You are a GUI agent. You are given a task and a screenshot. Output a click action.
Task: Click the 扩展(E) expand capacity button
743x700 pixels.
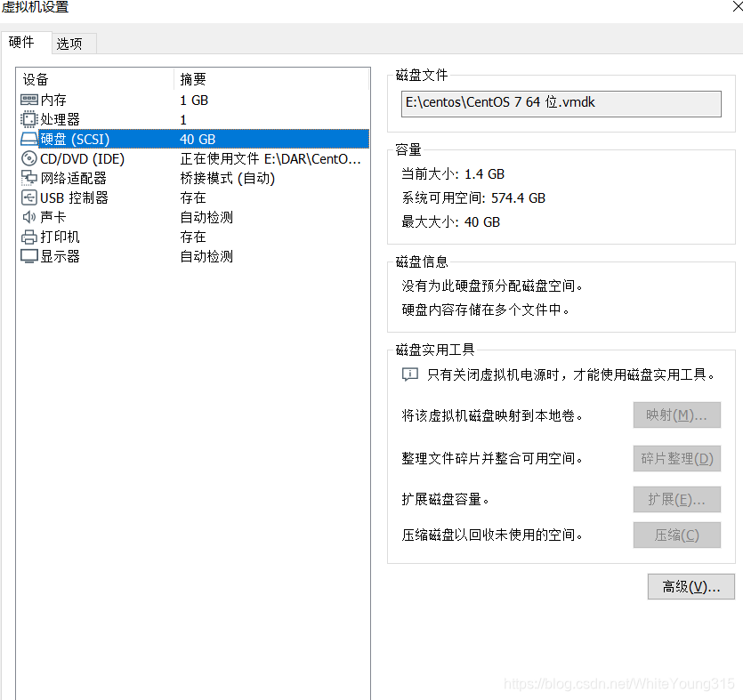(x=676, y=499)
